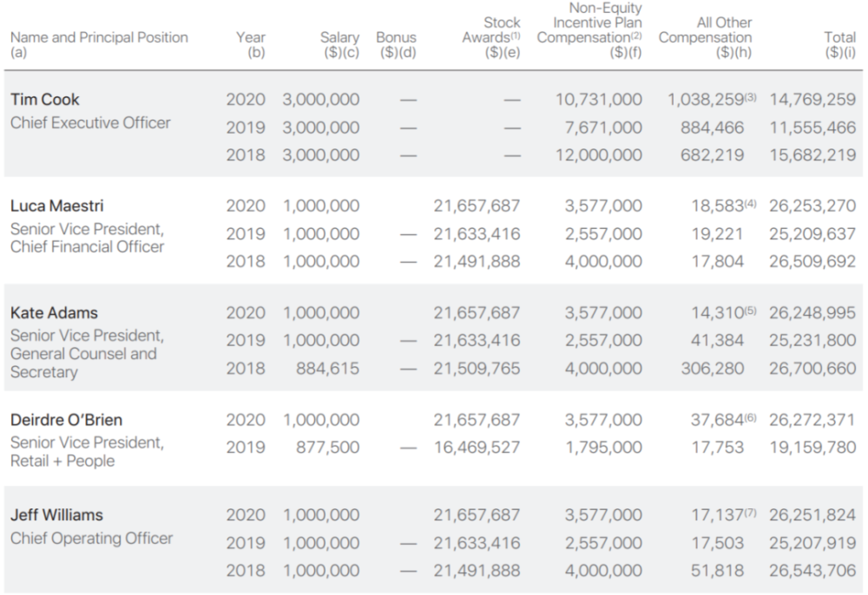Click the total "26,700,660"
Viewport: 868px width, 595px height.
[812, 369]
